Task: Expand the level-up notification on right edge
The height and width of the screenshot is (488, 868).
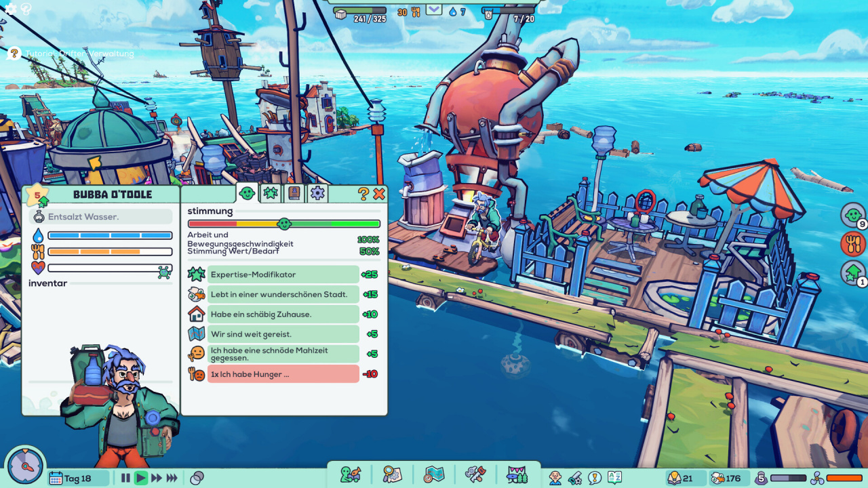Action: pyautogui.click(x=852, y=273)
